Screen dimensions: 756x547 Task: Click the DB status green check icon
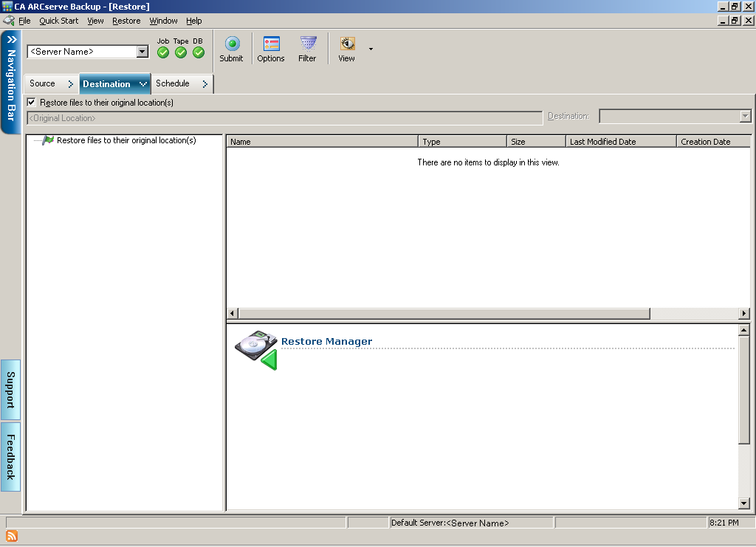pyautogui.click(x=199, y=52)
